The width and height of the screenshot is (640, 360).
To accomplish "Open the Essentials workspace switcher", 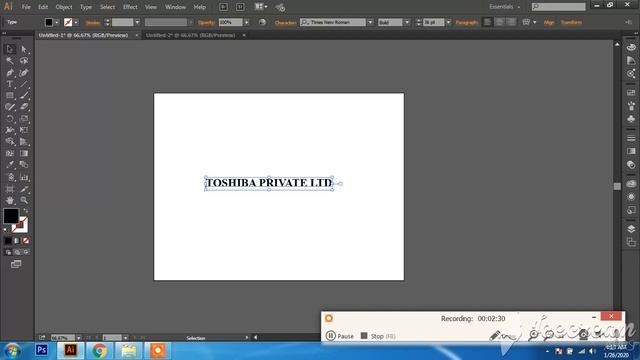I will [504, 7].
